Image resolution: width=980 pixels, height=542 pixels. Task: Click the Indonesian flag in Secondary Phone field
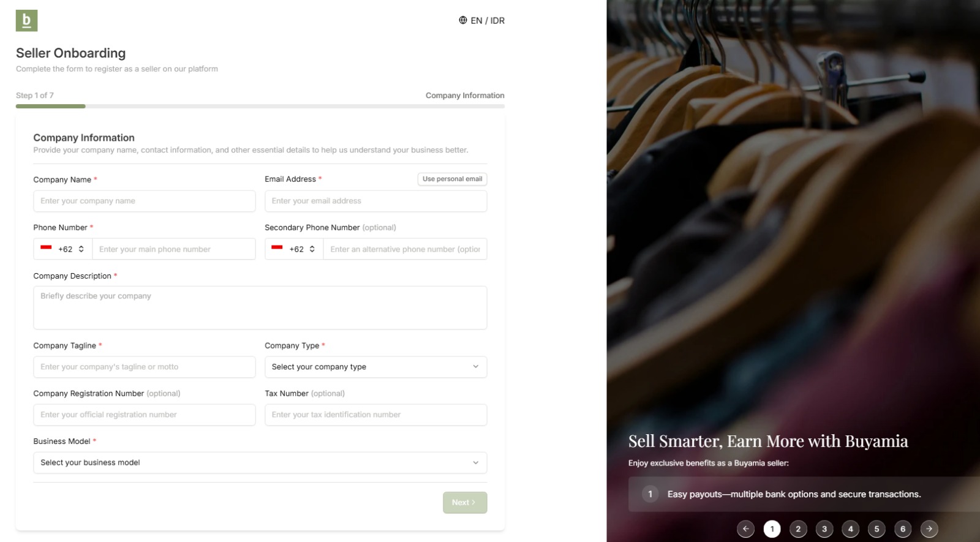pyautogui.click(x=276, y=249)
